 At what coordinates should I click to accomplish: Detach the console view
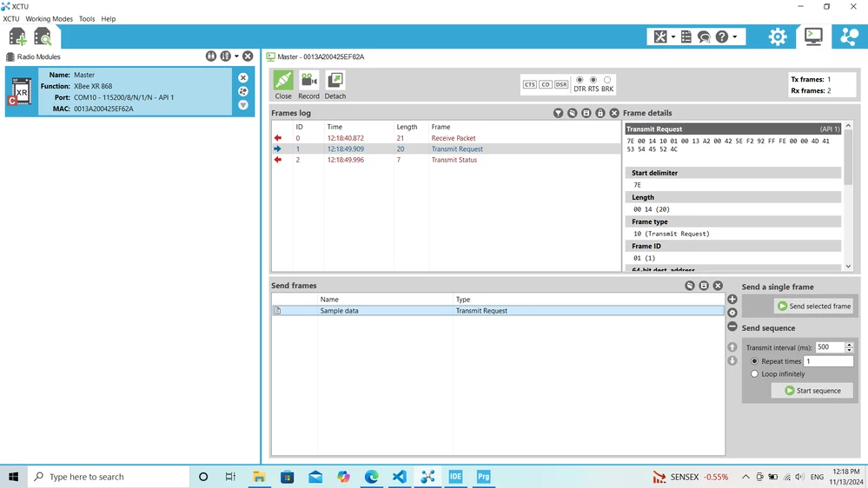[x=335, y=84]
